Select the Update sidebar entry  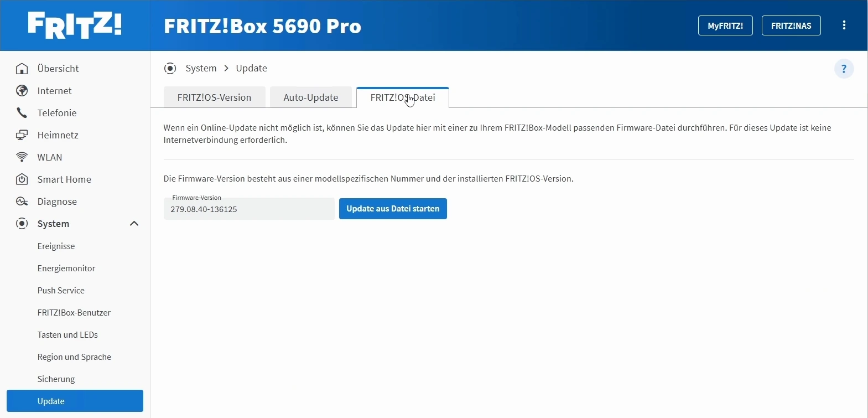pos(75,401)
